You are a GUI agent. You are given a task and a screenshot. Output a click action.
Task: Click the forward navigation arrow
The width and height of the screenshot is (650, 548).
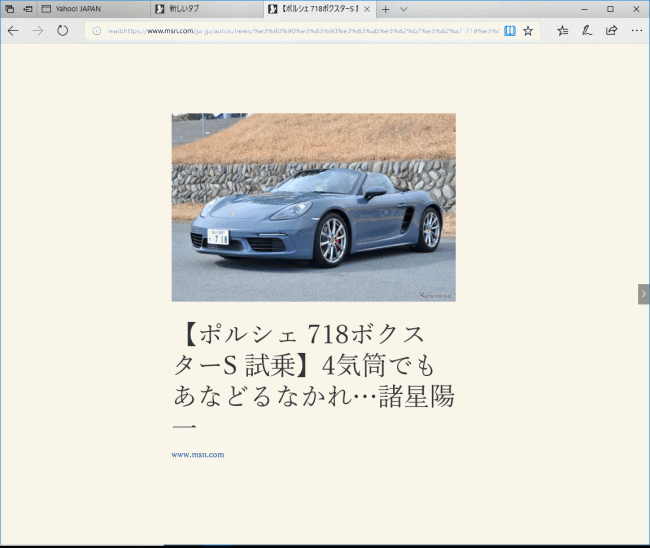(x=38, y=31)
